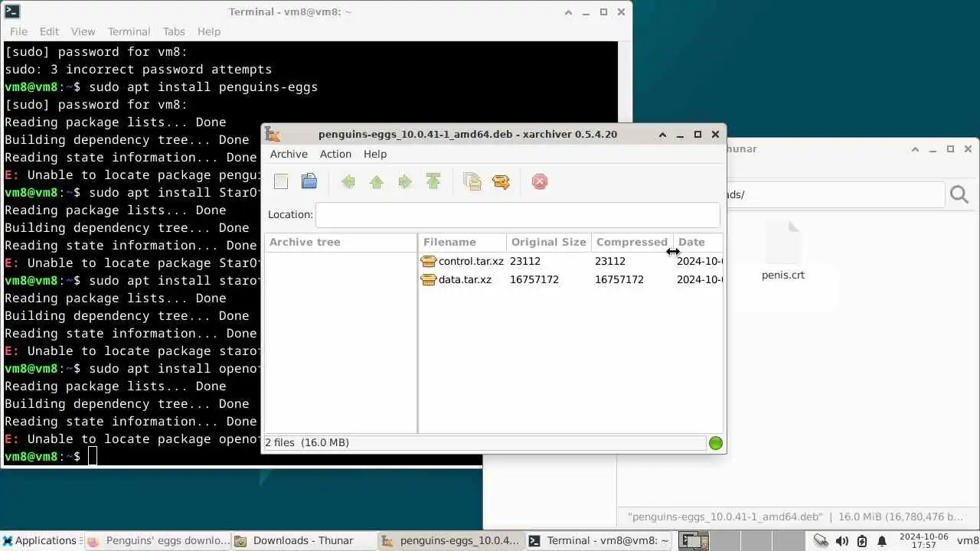The height and width of the screenshot is (551, 980).
Task: Click the Archive tree header
Action: tap(341, 242)
